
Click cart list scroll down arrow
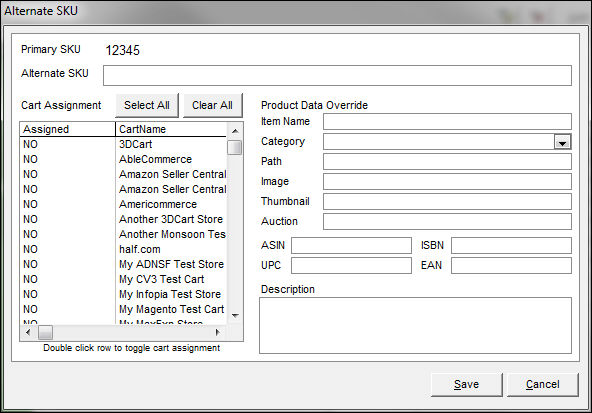235,316
